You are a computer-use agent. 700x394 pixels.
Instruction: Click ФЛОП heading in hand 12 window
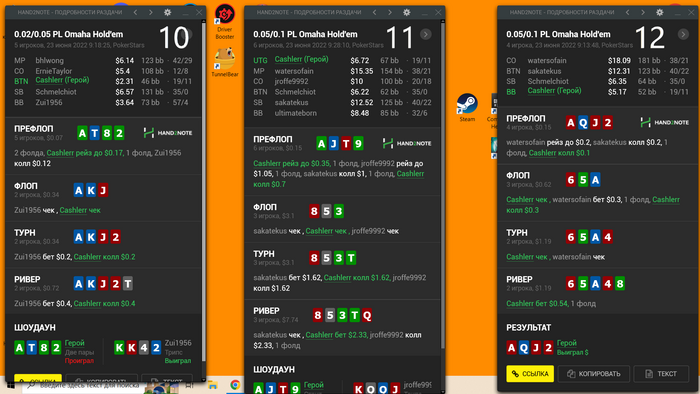pos(518,175)
